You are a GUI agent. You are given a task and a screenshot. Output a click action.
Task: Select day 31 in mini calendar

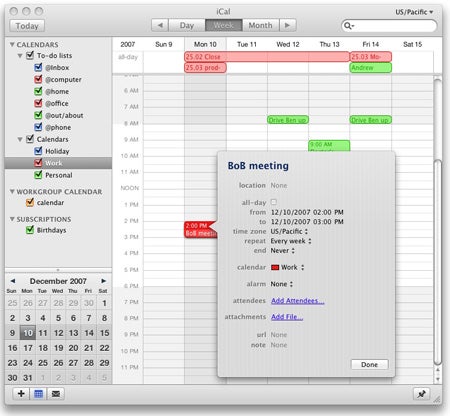coord(28,378)
